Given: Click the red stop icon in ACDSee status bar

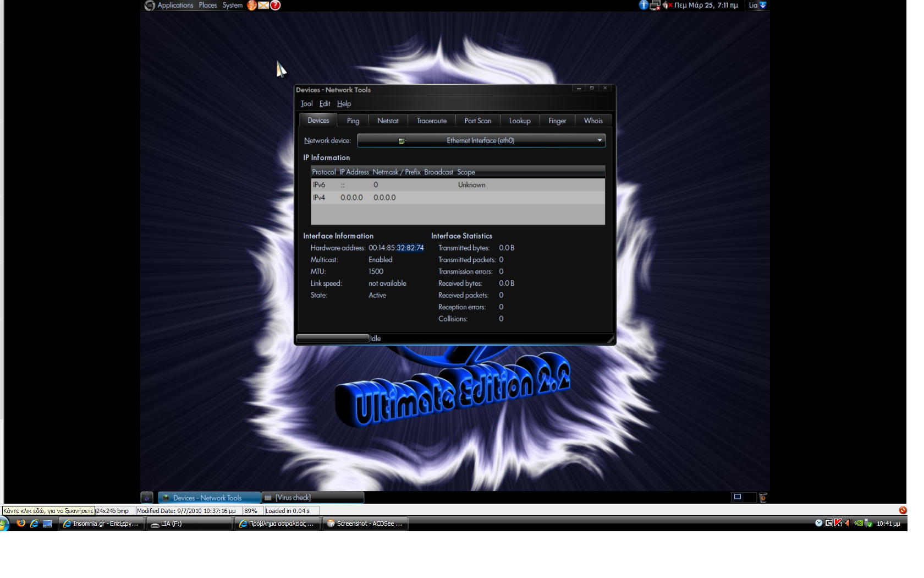Looking at the screenshot, I should [903, 510].
